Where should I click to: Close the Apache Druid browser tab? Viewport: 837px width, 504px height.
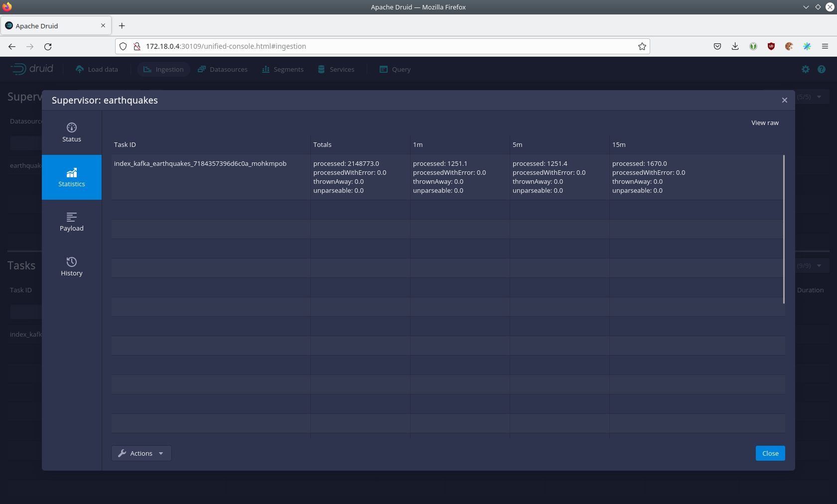click(103, 26)
